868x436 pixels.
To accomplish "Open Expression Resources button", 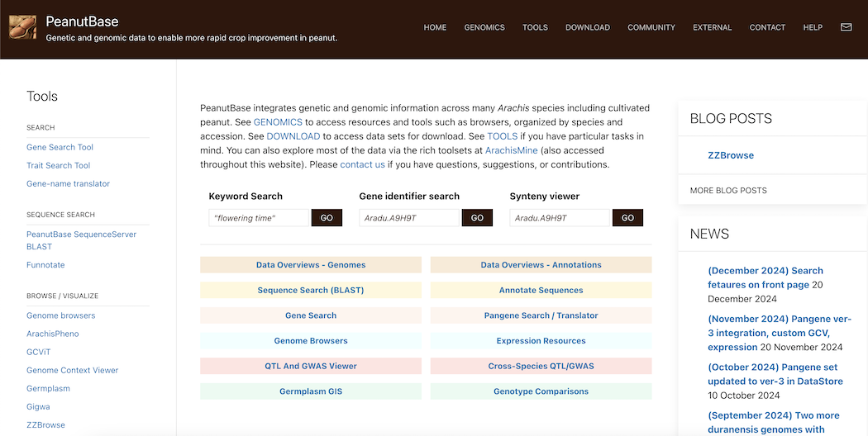I will (541, 341).
